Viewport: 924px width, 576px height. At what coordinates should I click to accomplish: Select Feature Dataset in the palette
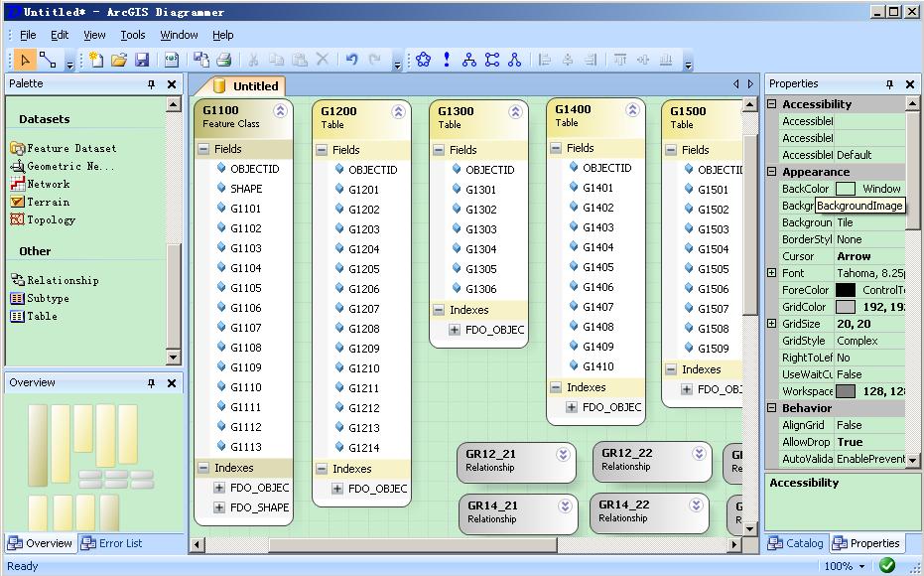pos(64,149)
